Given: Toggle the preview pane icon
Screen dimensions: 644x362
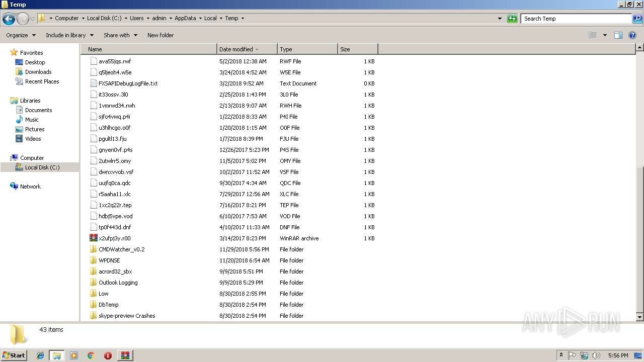Looking at the screenshot, I should point(618,35).
